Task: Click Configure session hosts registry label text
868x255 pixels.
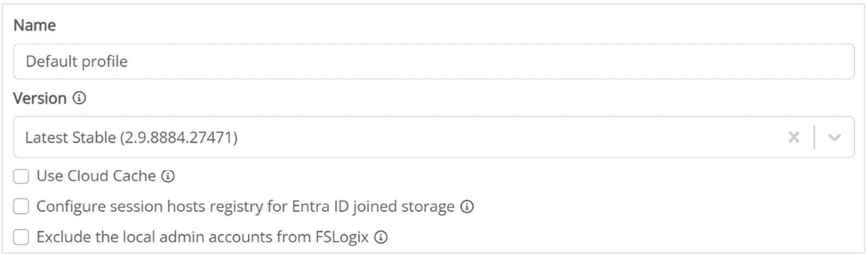Action: point(245,207)
